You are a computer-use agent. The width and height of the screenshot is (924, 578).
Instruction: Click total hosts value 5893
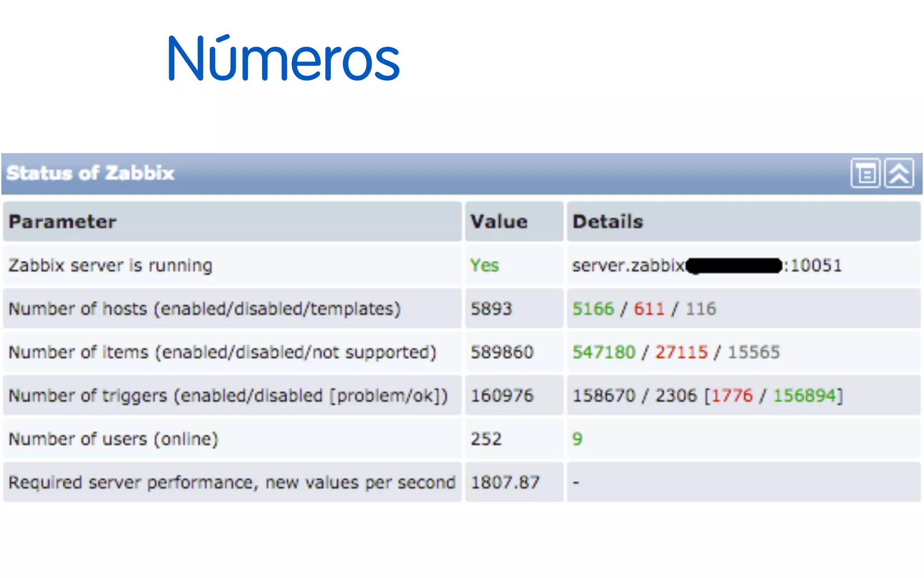click(491, 309)
